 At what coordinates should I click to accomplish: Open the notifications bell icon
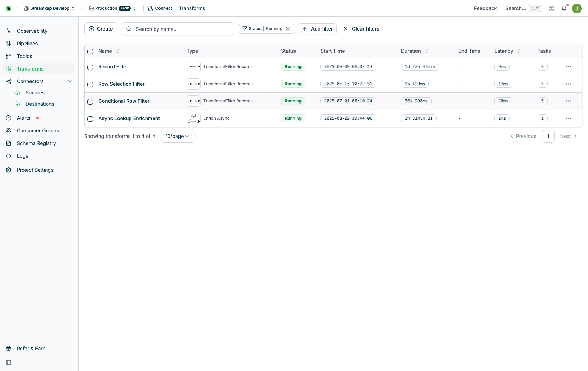tap(564, 8)
